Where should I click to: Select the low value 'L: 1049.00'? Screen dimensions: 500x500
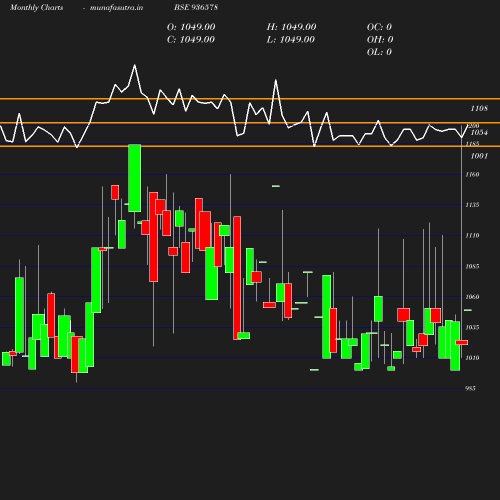[291, 40]
